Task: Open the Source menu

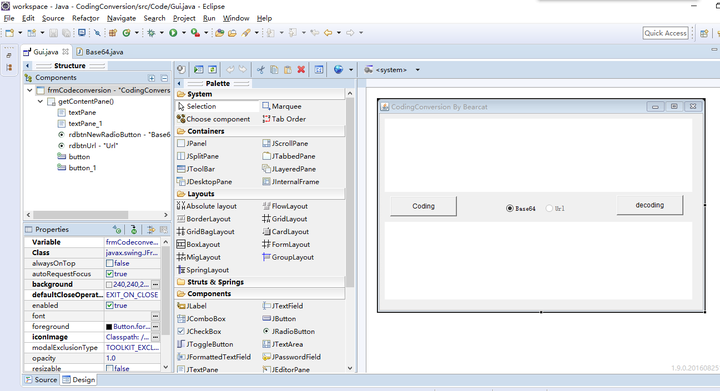Action: click(x=53, y=18)
